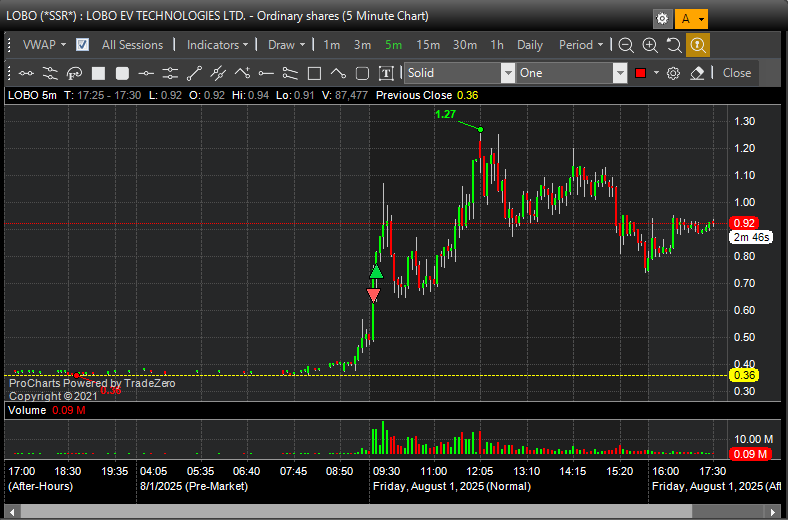788x520 pixels.
Task: Click the right scroll arrow
Action: pyautogui.click(x=773, y=512)
